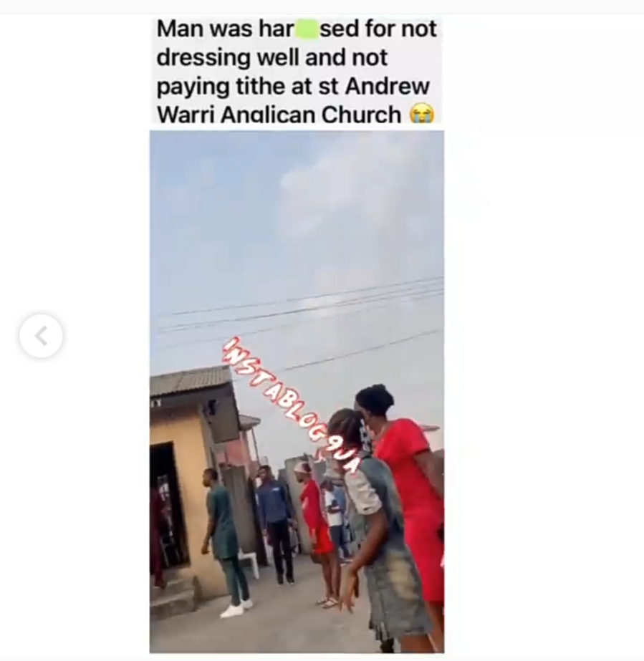Image resolution: width=644 pixels, height=661 pixels.
Task: Click the white plastic chair in the video
Action: tap(249, 564)
